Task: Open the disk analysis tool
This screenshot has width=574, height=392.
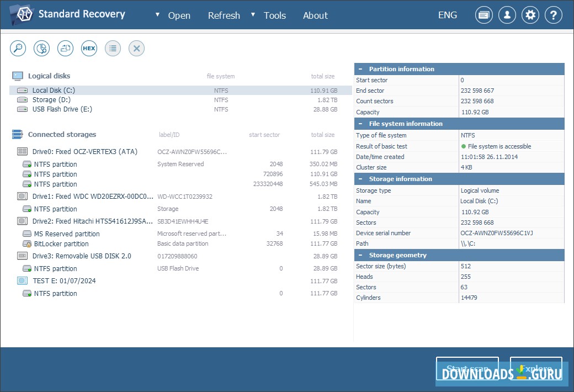Action: (x=41, y=48)
